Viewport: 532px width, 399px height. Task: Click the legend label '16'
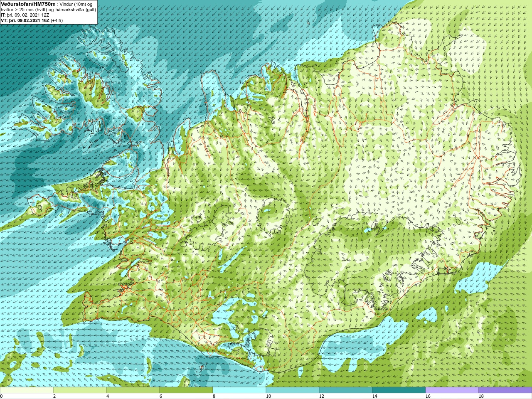click(x=428, y=396)
